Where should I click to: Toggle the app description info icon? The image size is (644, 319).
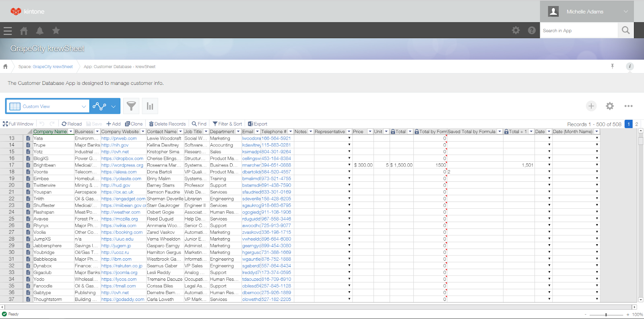pos(630,66)
